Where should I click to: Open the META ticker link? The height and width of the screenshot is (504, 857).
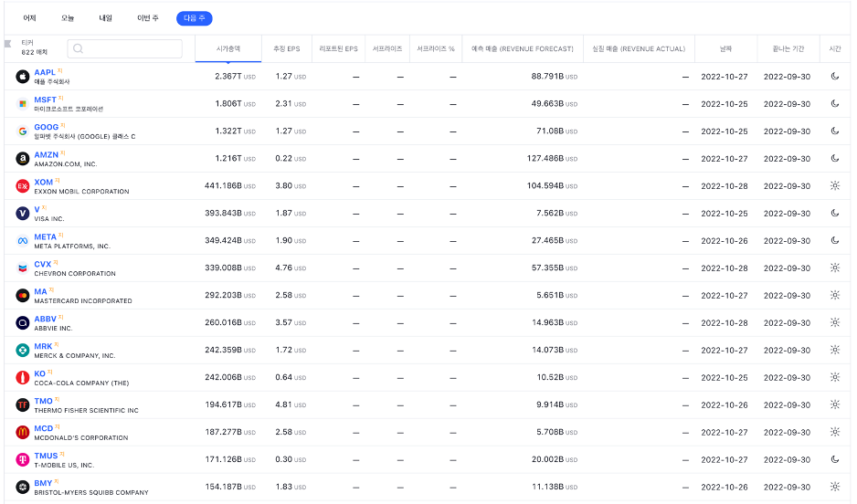click(x=46, y=236)
